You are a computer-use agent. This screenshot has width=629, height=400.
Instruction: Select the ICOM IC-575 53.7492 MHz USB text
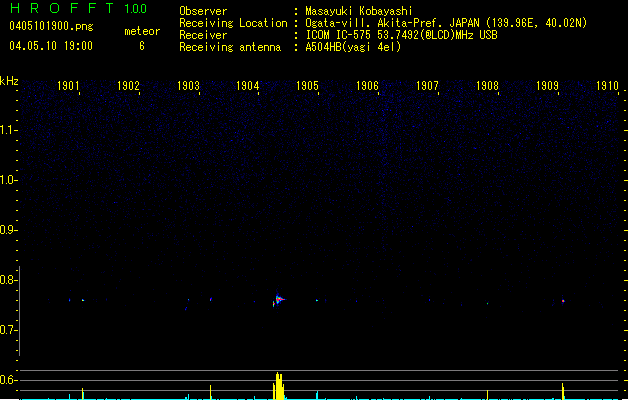pyautogui.click(x=401, y=35)
